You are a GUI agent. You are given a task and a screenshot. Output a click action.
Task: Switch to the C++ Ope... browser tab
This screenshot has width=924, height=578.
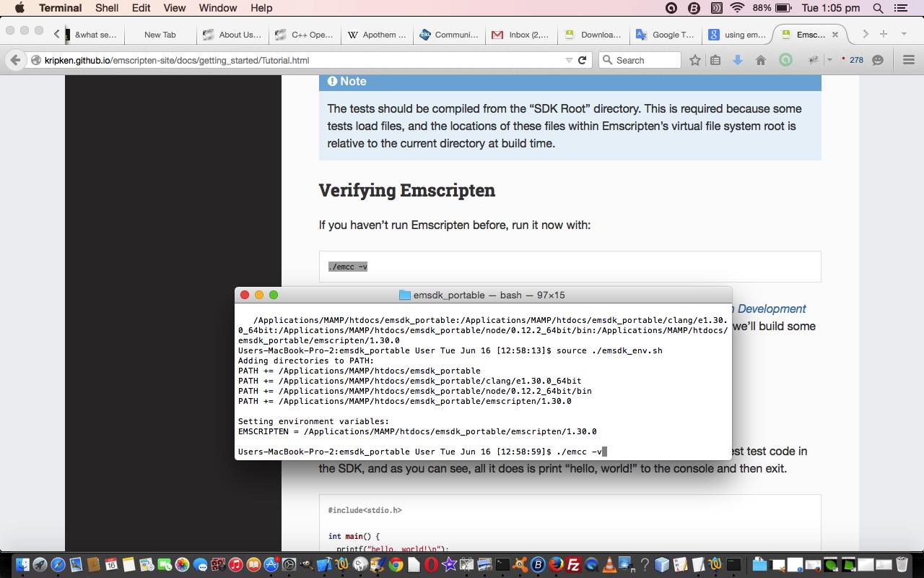[304, 34]
